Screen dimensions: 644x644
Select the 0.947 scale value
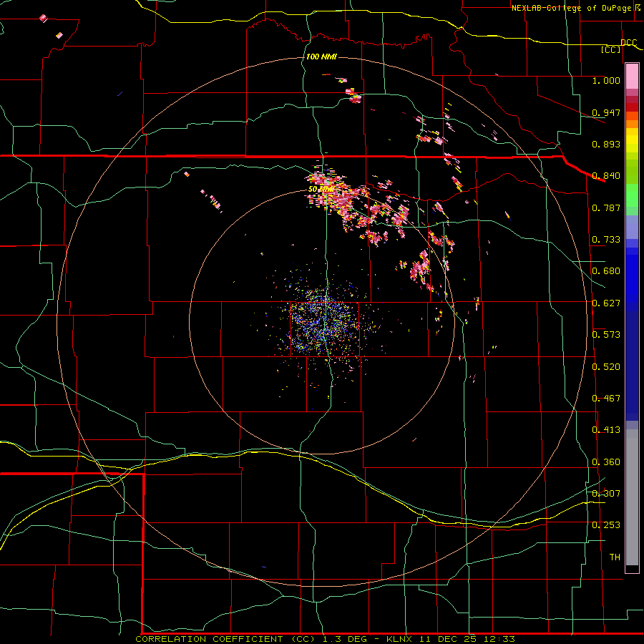click(606, 112)
